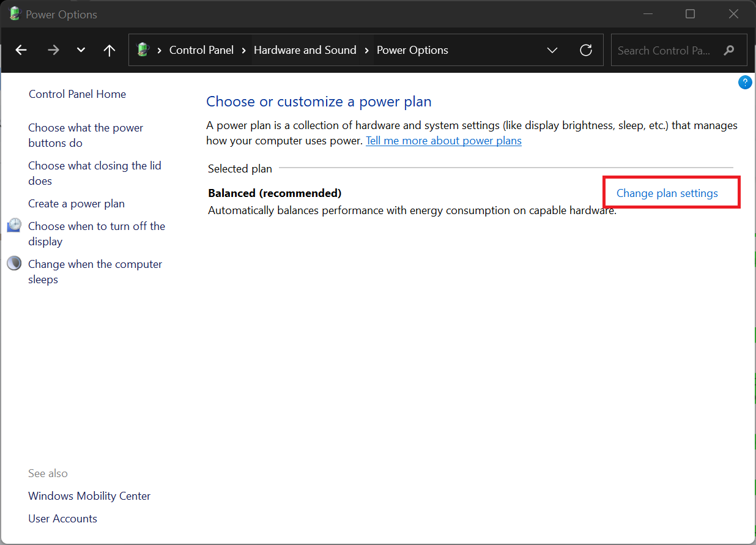Open Change plan settings link
Image resolution: width=756 pixels, height=545 pixels.
coord(667,193)
